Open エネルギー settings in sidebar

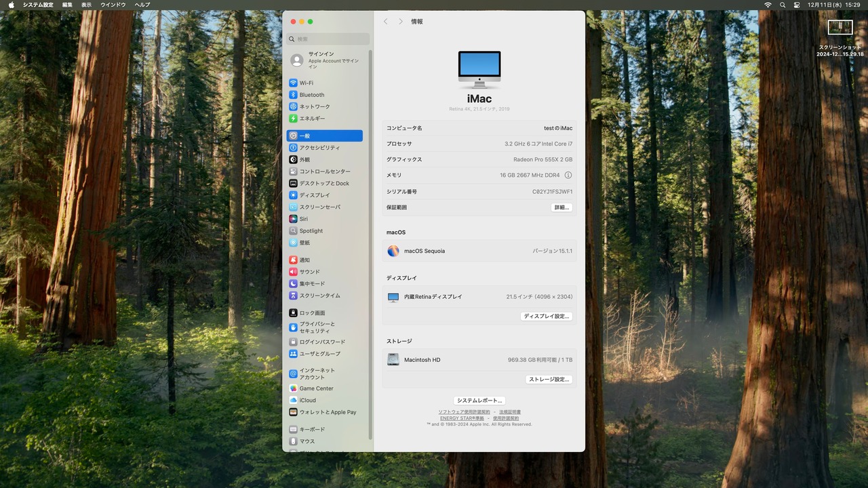(325, 119)
